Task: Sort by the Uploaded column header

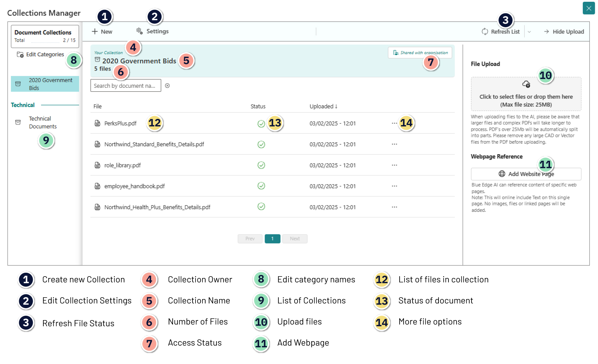Action: coord(323,106)
